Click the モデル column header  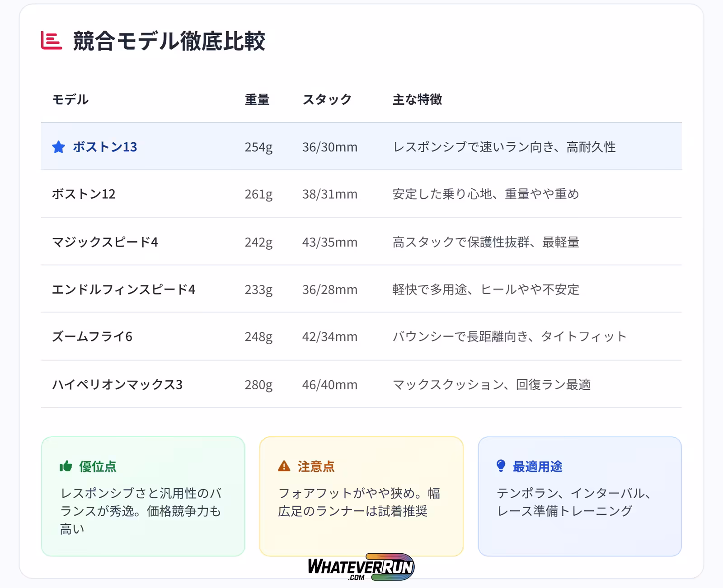pos(70,99)
